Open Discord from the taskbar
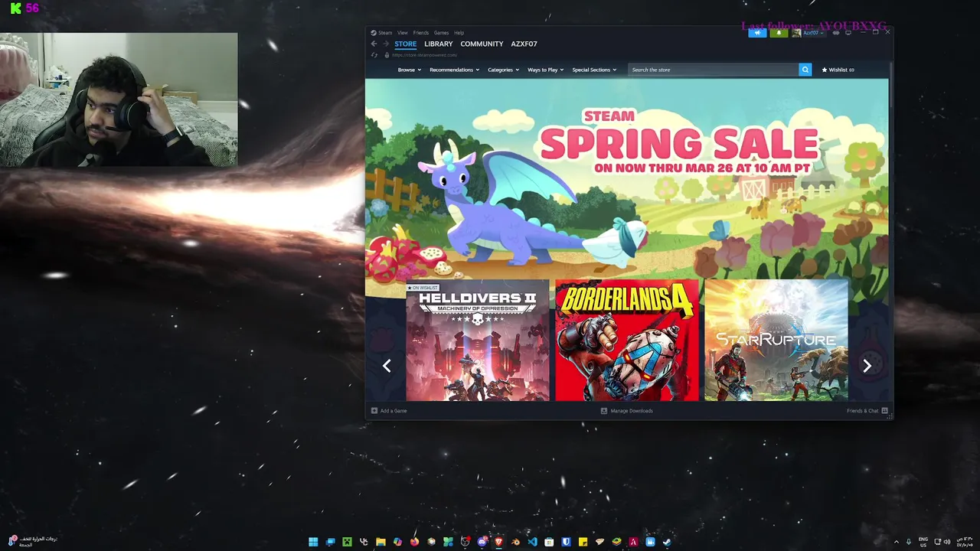This screenshot has width=980, height=551. coord(482,542)
